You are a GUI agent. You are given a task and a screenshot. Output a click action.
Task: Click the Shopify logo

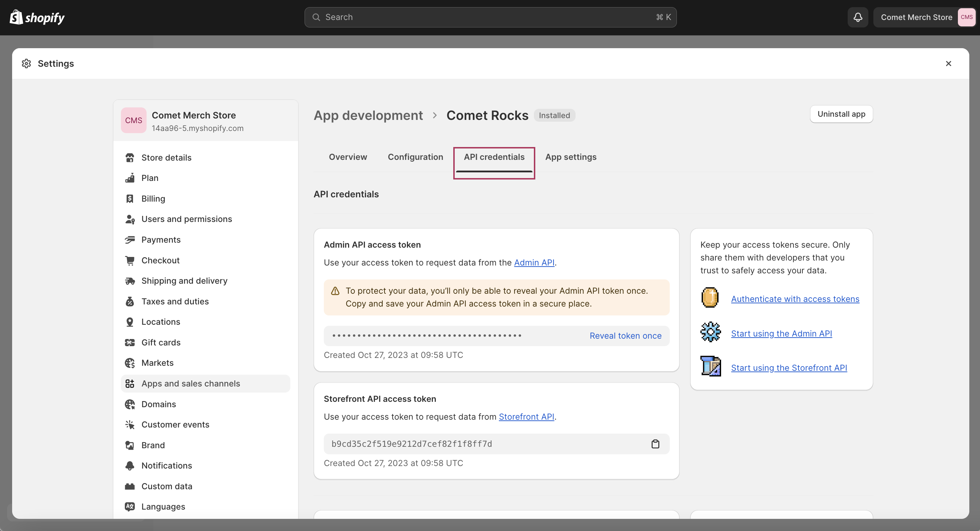pyautogui.click(x=37, y=17)
